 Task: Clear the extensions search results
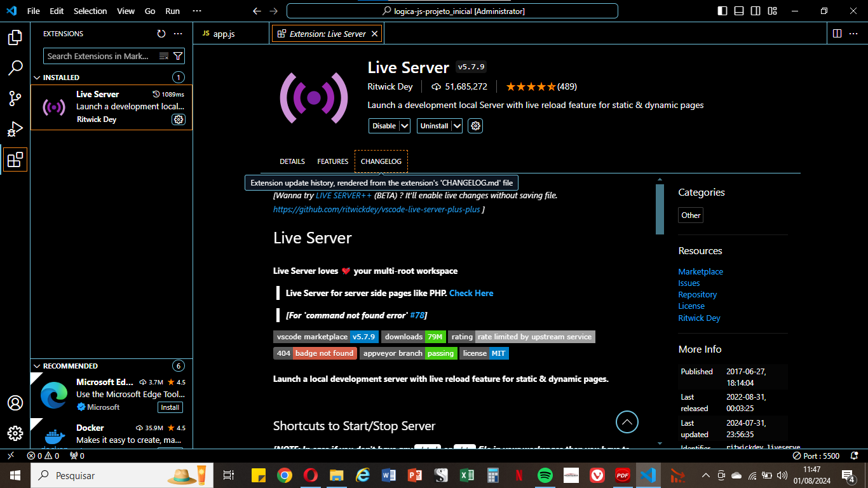coord(164,56)
